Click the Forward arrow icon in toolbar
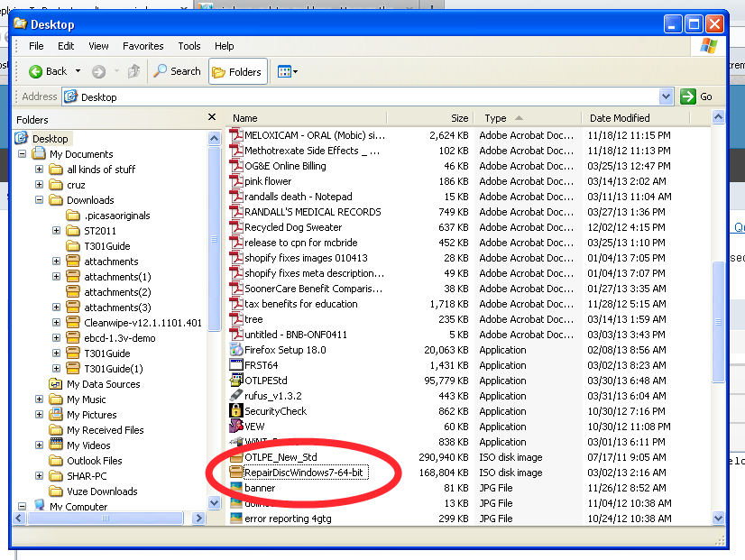Image resolution: width=745 pixels, height=560 pixels. pos(98,72)
